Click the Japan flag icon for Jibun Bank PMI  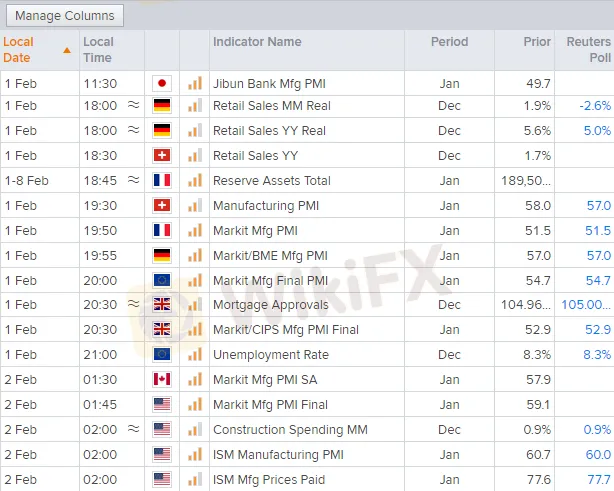[161, 83]
